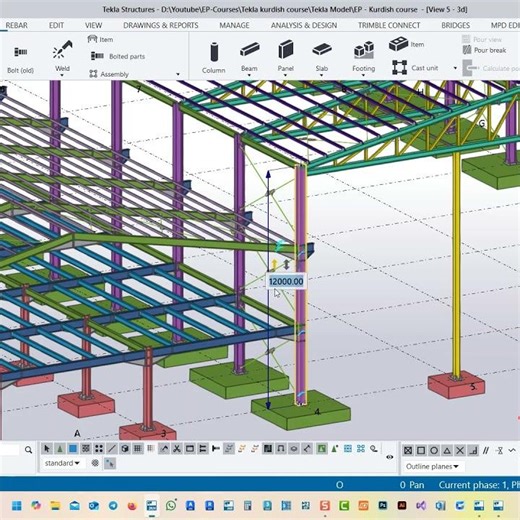Activate the Footing tool icon
520x520 pixels.
pyautogui.click(x=363, y=50)
